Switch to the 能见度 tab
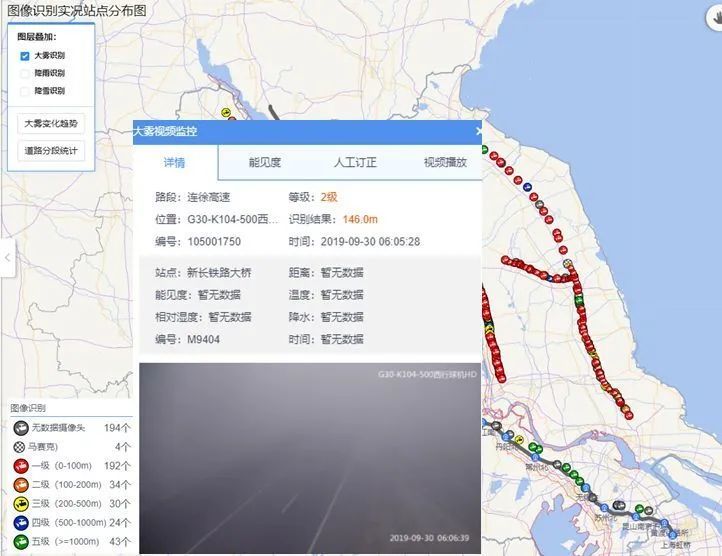This screenshot has height=556, width=722. click(x=265, y=163)
